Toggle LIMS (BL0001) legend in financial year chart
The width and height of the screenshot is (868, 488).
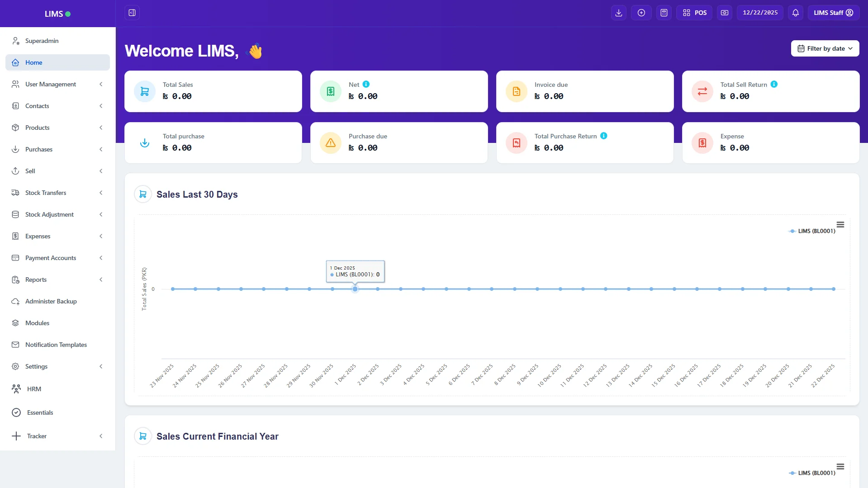click(812, 473)
